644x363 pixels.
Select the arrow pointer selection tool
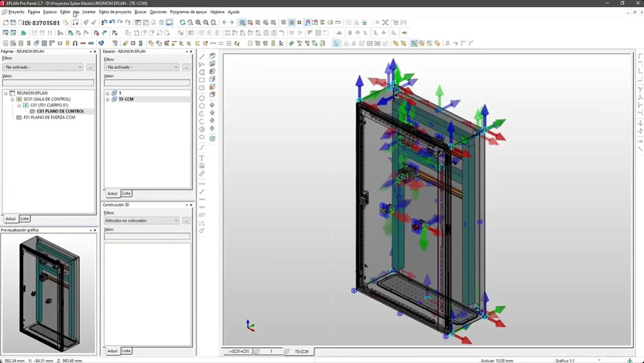337,43
